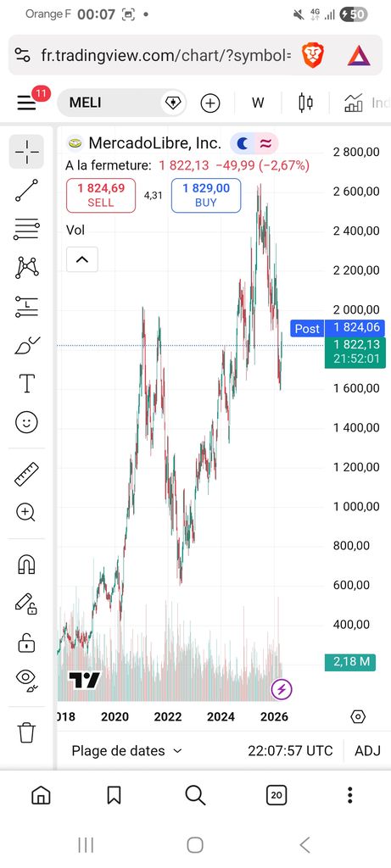The image size is (391, 868).
Task: Change the W weekly interval
Action: coord(258,103)
